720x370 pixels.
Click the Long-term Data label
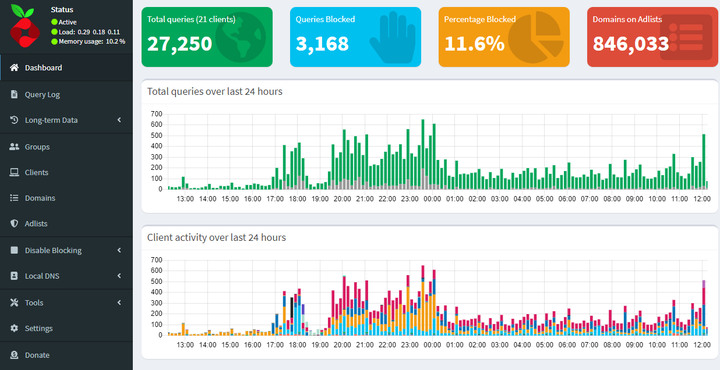[x=51, y=120]
